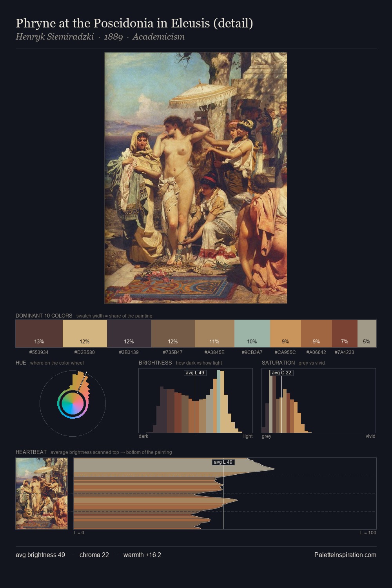Viewport: 392px width, 588px height.
Task: Select the #D2B580 sand-colored swatch
Action: 85,334
